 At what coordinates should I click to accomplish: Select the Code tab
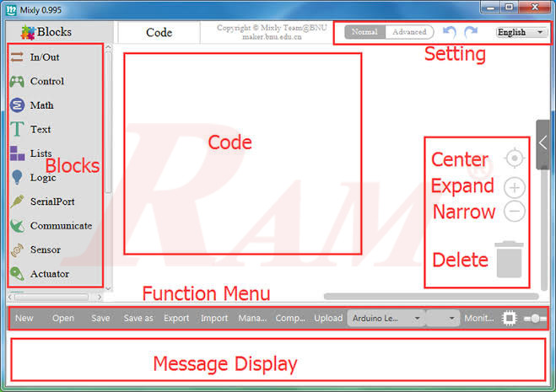(x=159, y=33)
